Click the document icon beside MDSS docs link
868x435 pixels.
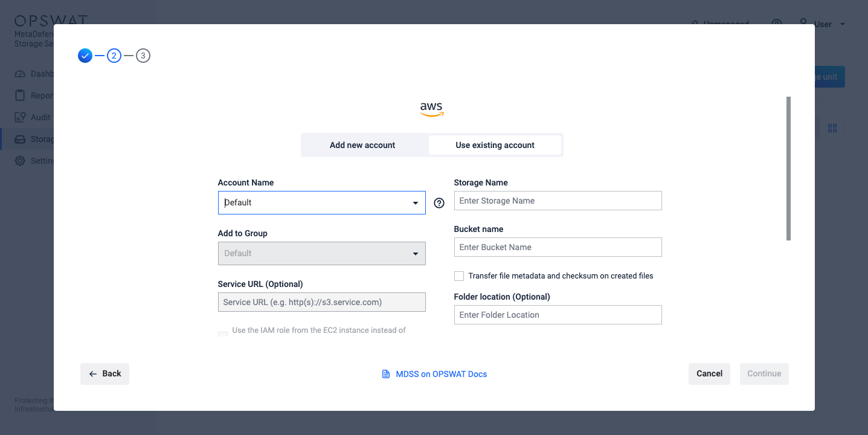tap(386, 374)
